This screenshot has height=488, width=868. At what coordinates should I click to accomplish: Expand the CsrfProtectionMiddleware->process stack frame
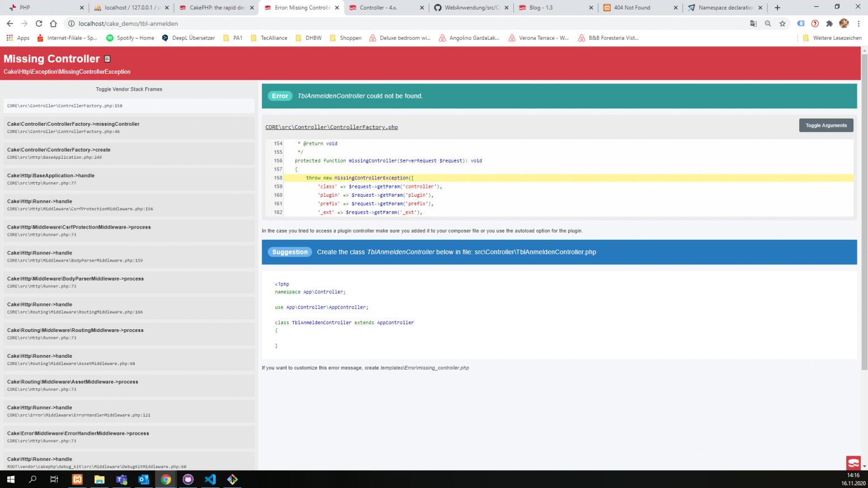[x=129, y=230]
